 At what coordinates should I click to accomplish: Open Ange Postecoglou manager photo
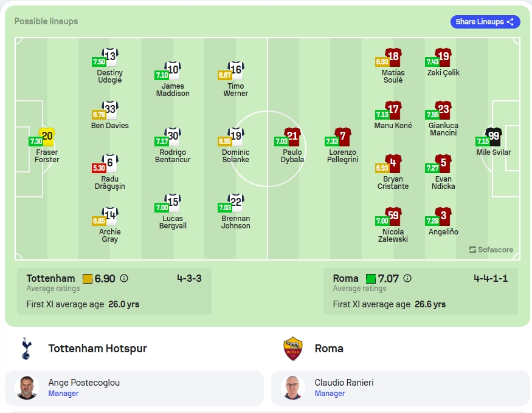[27, 387]
